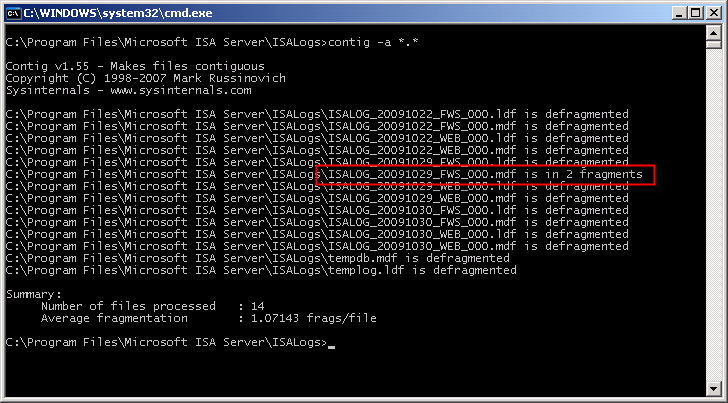The image size is (728, 403).
Task: Click the vertical scrollbar up arrow
Action: [711, 33]
